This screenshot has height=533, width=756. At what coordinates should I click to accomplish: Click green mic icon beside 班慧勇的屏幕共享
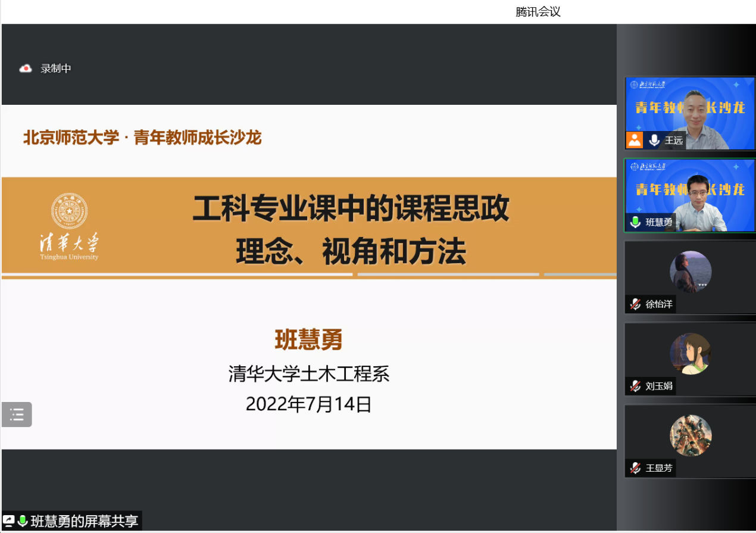tap(23, 521)
